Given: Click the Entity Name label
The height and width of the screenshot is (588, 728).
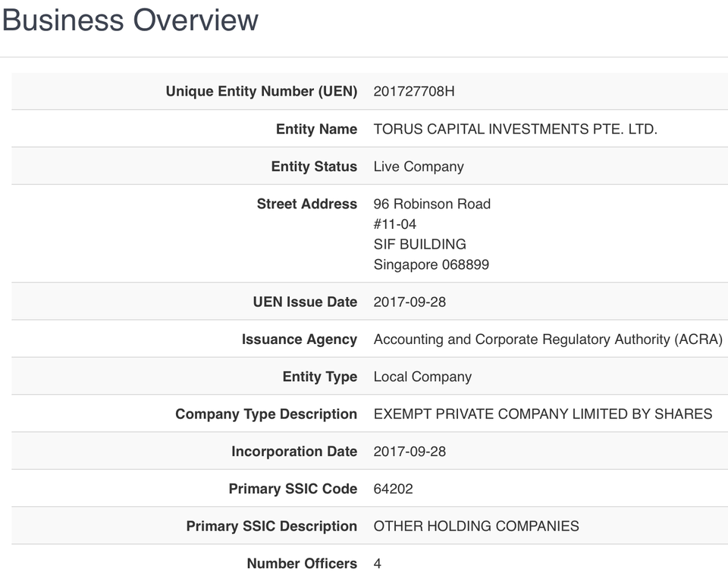Looking at the screenshot, I should (x=317, y=129).
